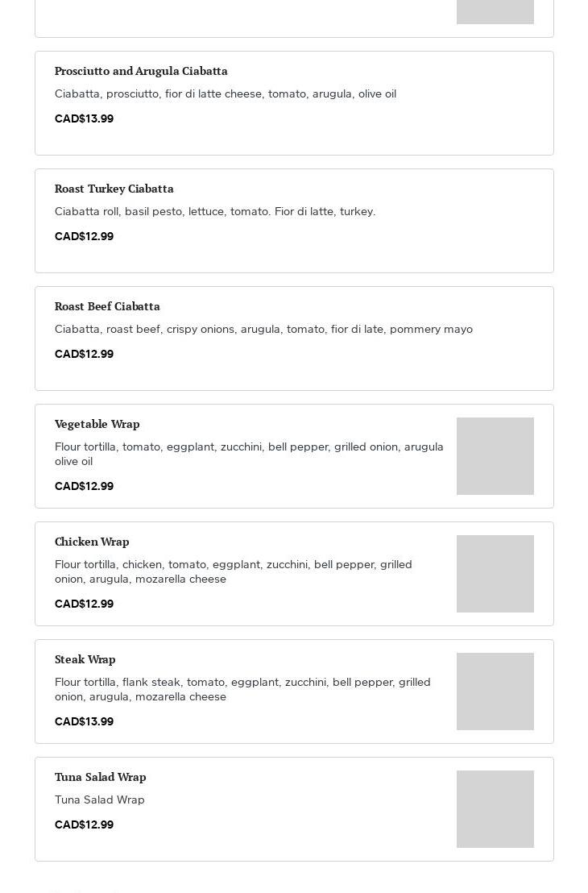The image size is (588, 893).
Task: Click the Roast Beef Ciabatta ingredients description
Action: [x=263, y=329]
